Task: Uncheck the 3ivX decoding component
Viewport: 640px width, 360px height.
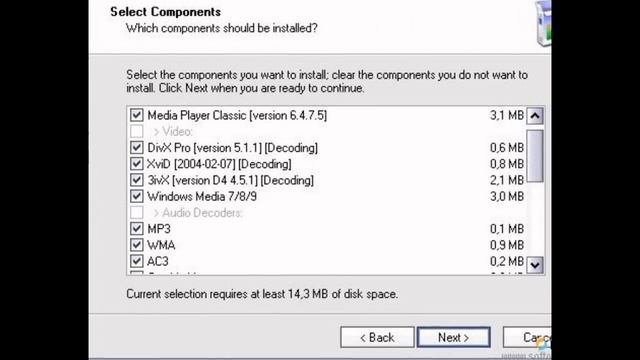Action: coord(137,180)
